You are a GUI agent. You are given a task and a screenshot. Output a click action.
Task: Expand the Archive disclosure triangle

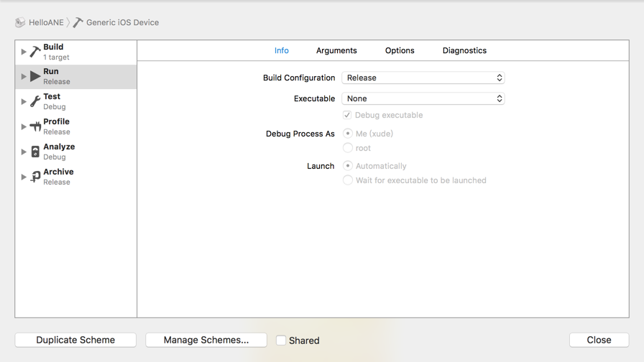coord(24,177)
